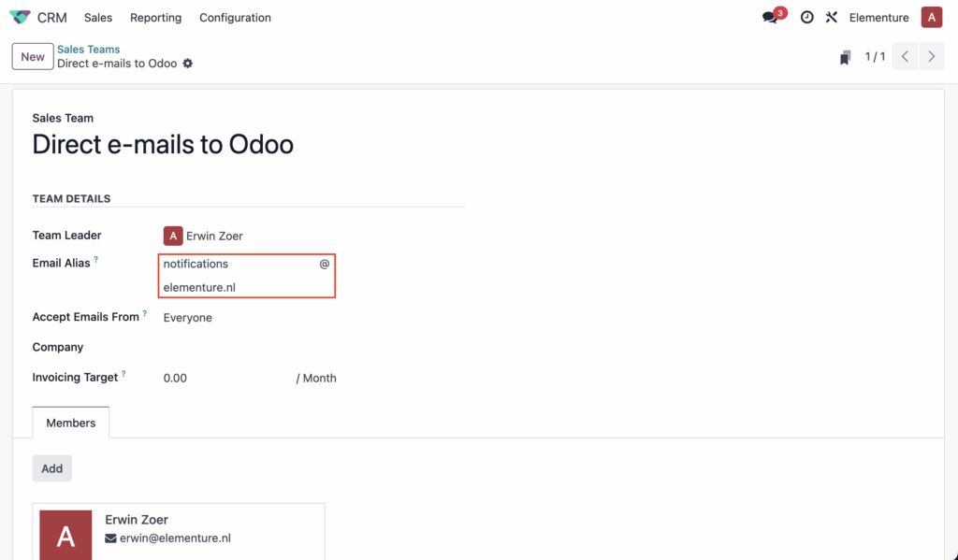
Task: Click Erwin Zoer team leader avatar
Action: [173, 236]
